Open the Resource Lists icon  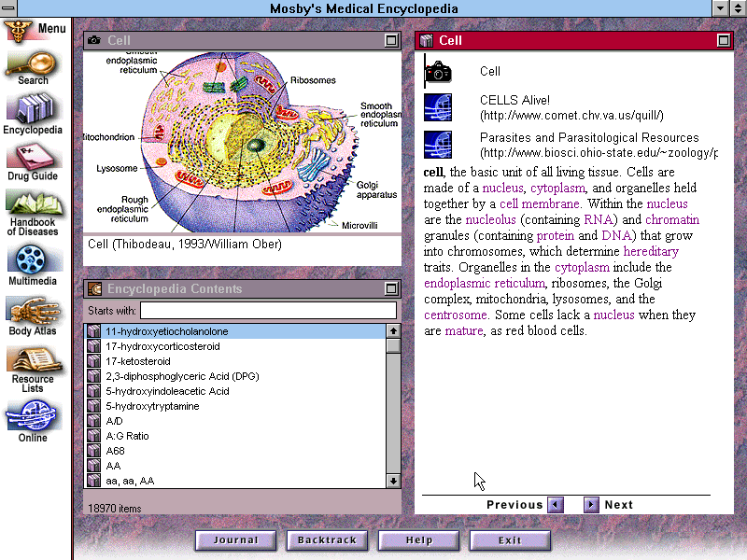click(x=33, y=360)
